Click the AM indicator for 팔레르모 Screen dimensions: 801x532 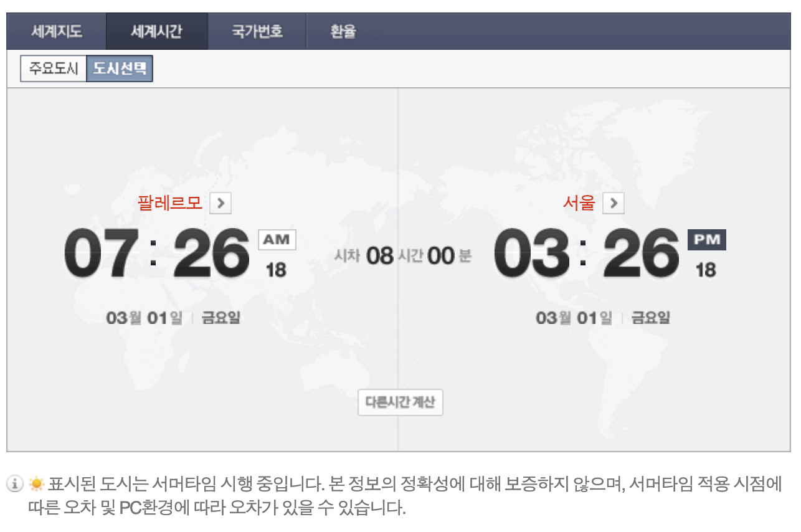point(277,240)
